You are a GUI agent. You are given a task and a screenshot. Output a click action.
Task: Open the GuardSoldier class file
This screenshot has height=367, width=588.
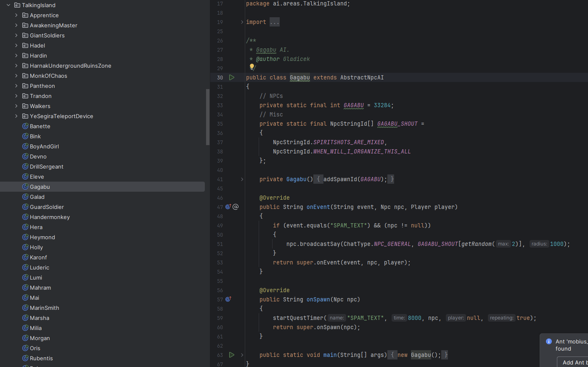tap(47, 207)
